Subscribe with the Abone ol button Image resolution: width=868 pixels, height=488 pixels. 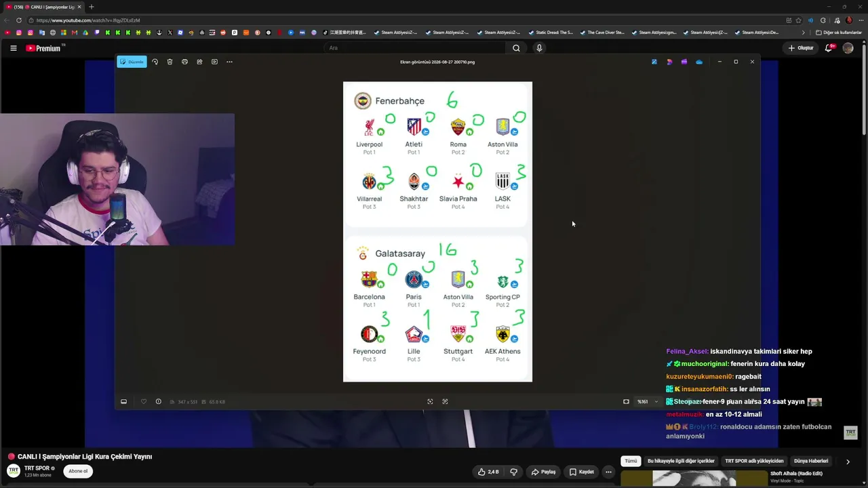click(x=78, y=471)
